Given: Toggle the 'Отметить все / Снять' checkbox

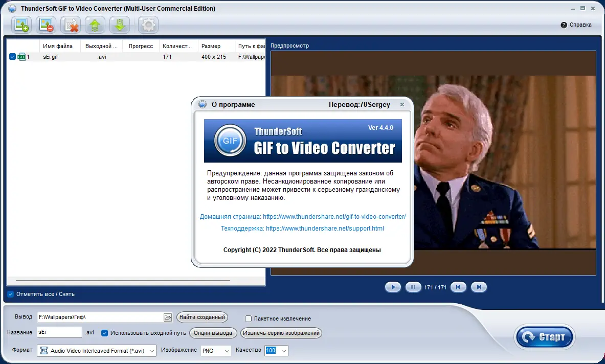Looking at the screenshot, I should 10,294.
